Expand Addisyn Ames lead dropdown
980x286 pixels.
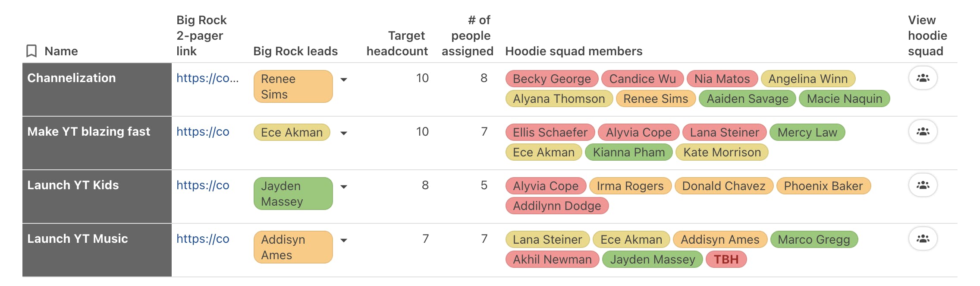point(344,240)
